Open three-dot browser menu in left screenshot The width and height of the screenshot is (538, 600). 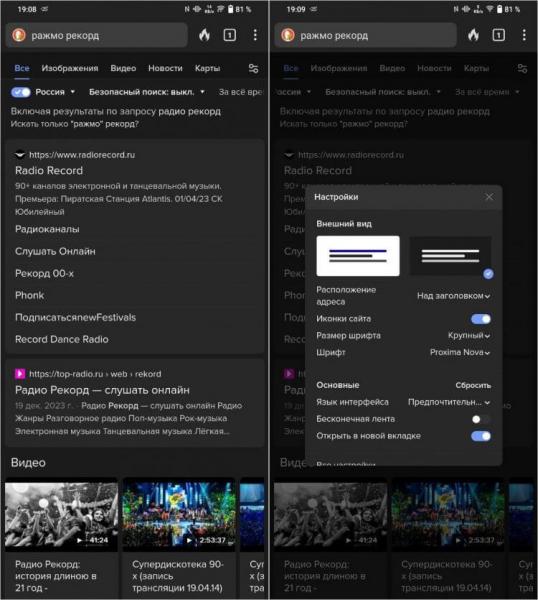255,35
